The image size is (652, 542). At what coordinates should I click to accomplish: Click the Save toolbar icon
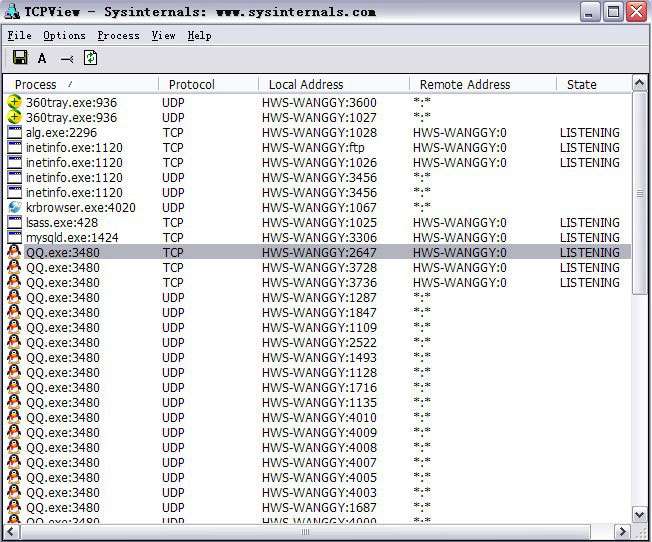point(20,57)
